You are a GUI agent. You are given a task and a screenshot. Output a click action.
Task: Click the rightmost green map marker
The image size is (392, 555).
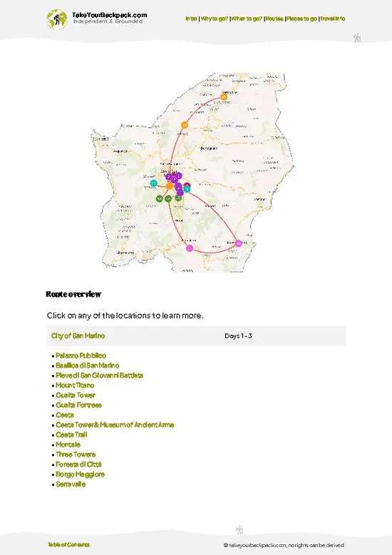point(178,198)
